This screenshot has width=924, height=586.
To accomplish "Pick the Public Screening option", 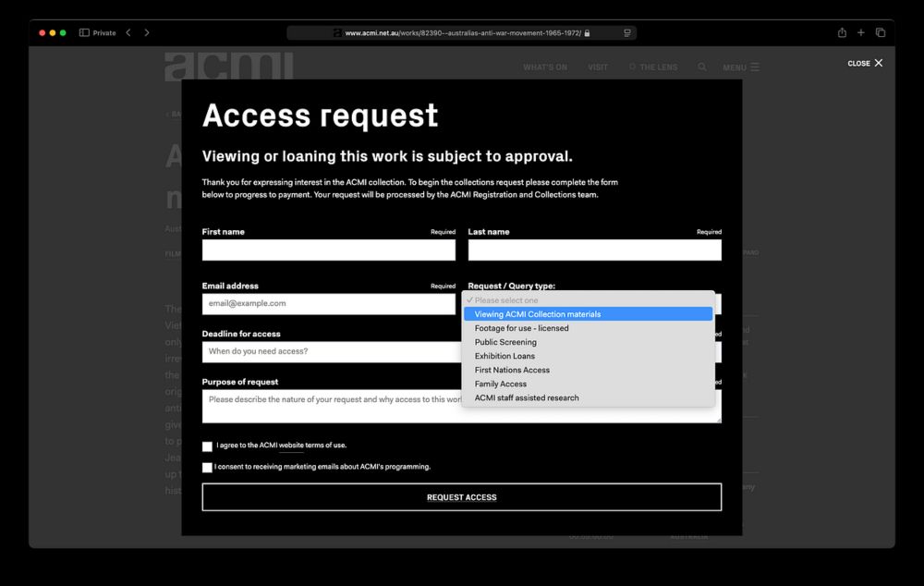I will (588, 342).
